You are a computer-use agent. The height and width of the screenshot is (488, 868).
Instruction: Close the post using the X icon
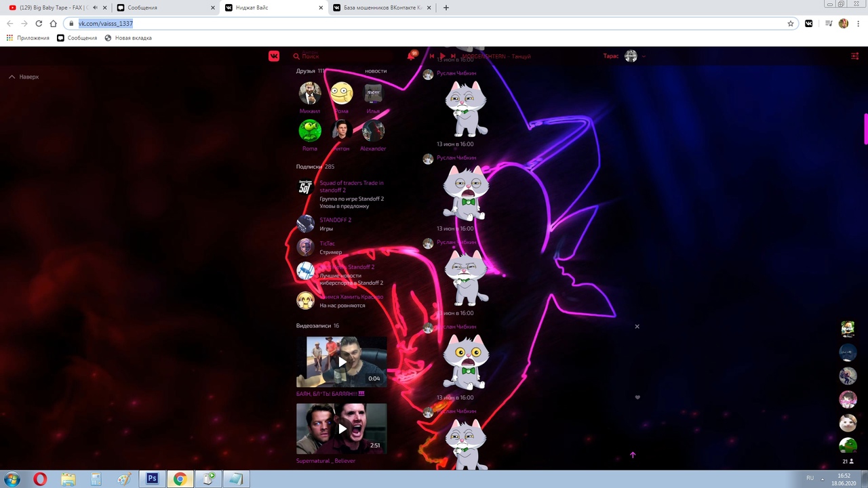point(637,327)
